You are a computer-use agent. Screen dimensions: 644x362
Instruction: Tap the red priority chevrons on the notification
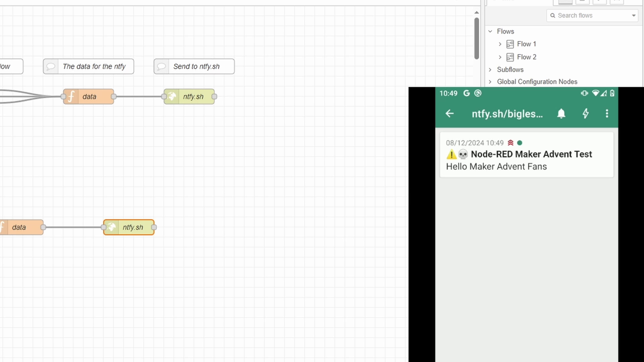pyautogui.click(x=511, y=143)
